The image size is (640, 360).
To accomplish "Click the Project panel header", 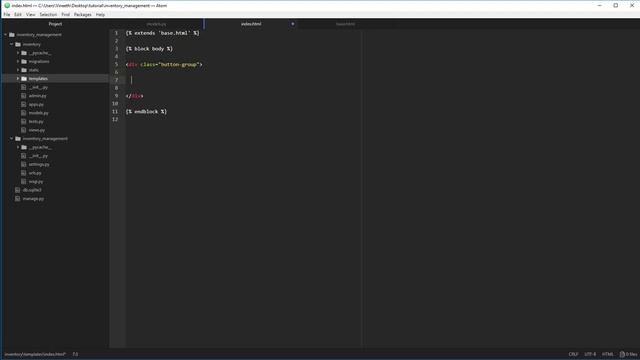I will click(x=55, y=24).
